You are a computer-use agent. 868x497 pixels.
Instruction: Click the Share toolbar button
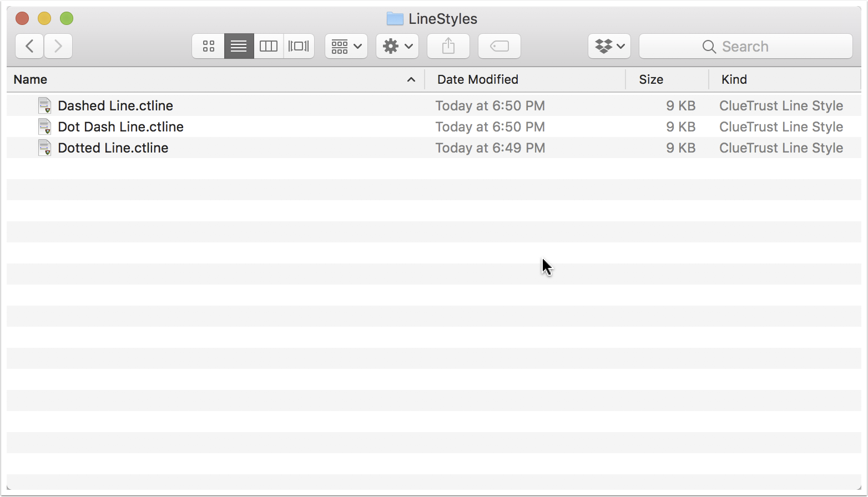[x=448, y=46]
